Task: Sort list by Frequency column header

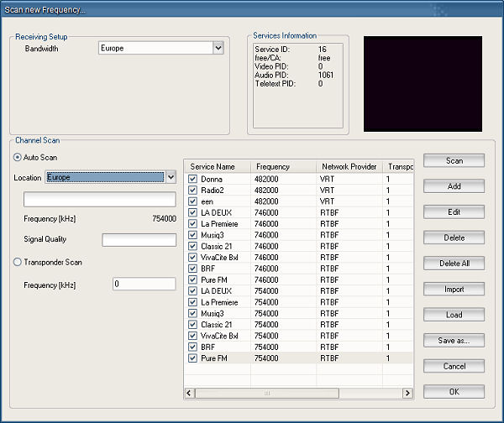Action: click(284, 166)
